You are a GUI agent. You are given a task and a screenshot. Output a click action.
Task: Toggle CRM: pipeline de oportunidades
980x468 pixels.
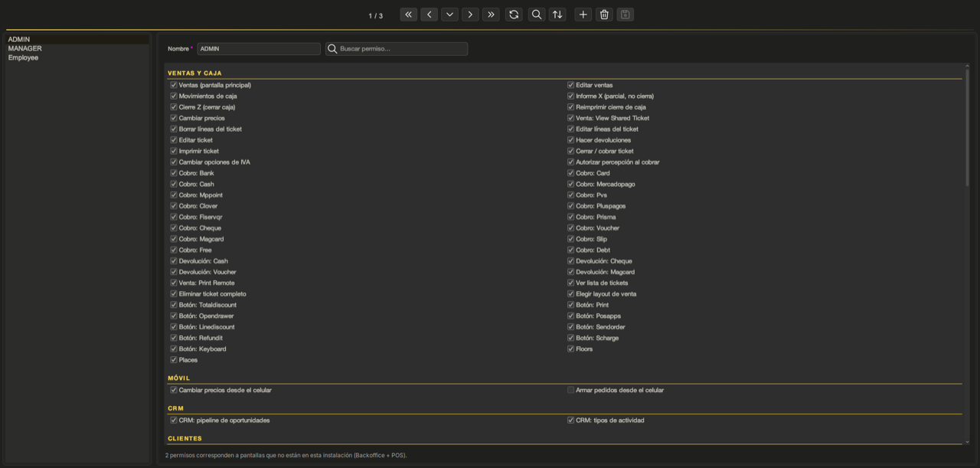point(174,420)
